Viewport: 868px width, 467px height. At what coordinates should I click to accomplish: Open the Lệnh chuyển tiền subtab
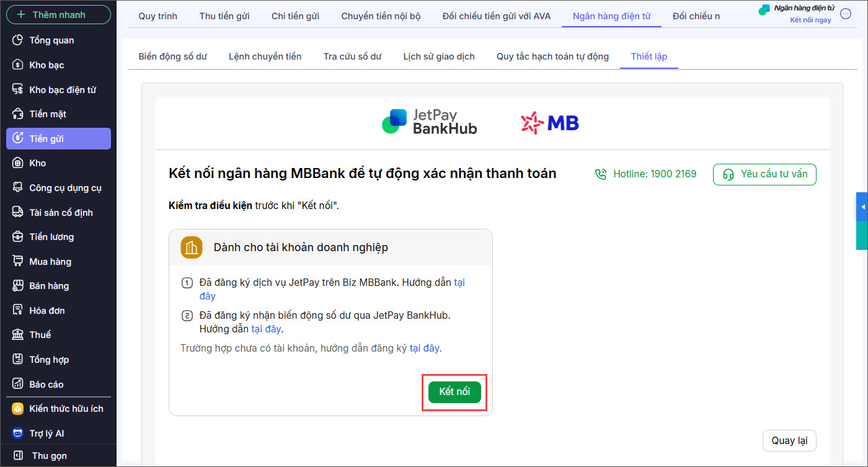coord(265,56)
